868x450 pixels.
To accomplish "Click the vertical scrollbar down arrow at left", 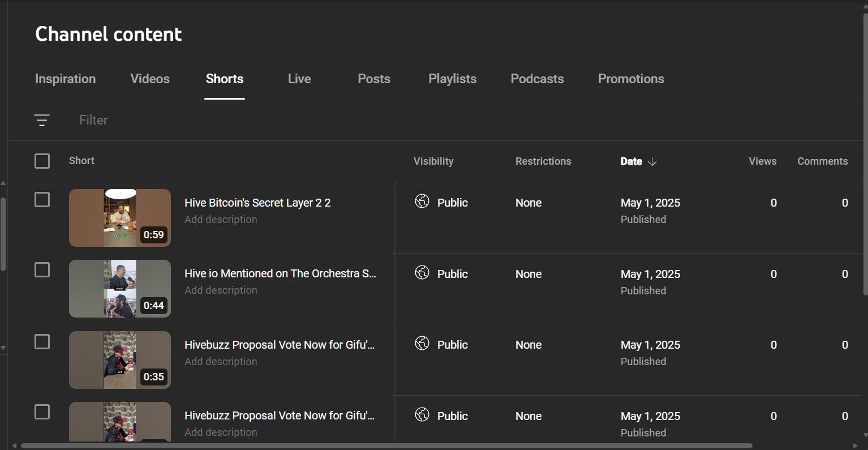I will click(3, 348).
